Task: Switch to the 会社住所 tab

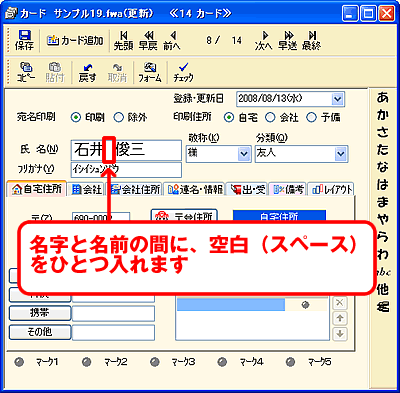Action: (135, 190)
